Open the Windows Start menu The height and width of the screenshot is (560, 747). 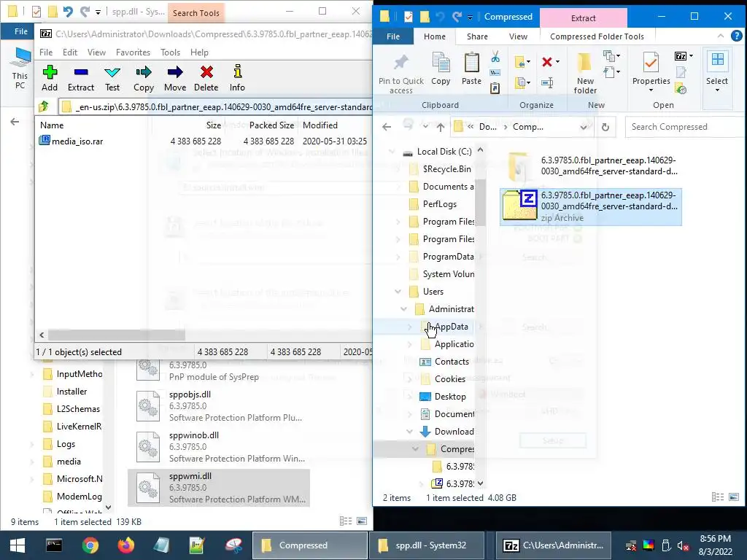(x=18, y=545)
